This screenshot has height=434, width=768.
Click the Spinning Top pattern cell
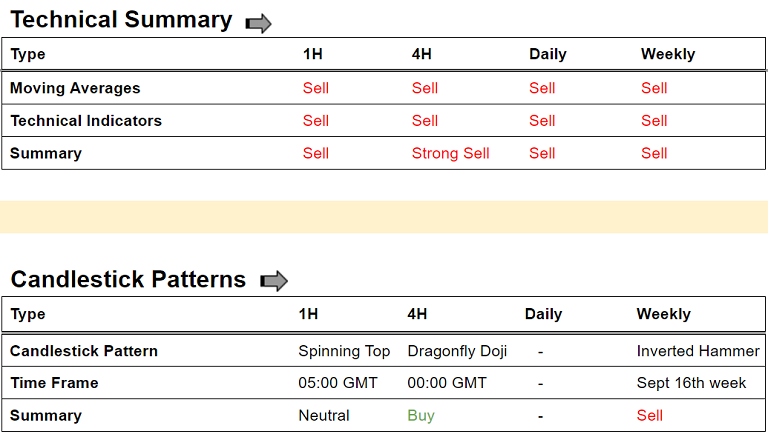click(344, 351)
